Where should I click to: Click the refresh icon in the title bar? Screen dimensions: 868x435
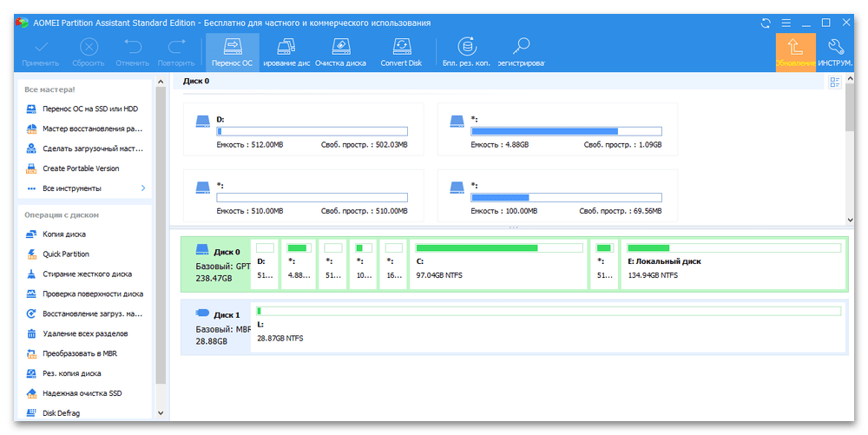[766, 23]
